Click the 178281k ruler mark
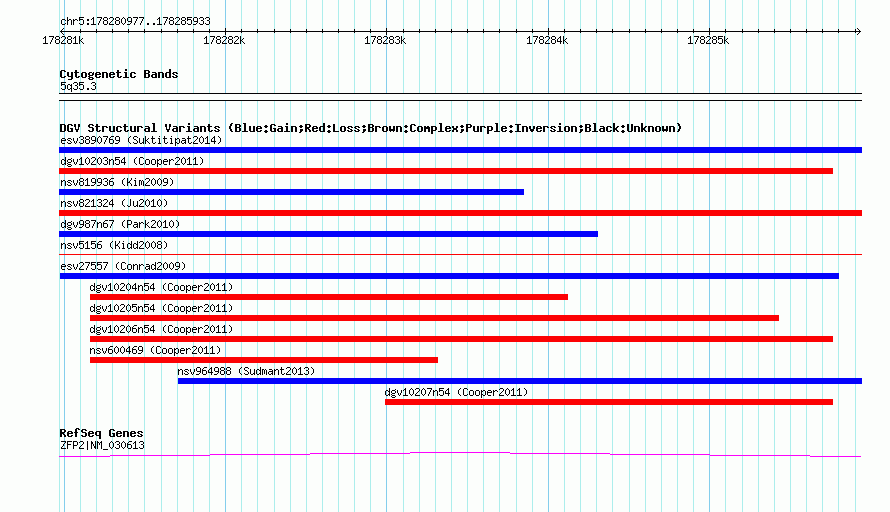This screenshot has height=512, width=890. tap(63, 40)
